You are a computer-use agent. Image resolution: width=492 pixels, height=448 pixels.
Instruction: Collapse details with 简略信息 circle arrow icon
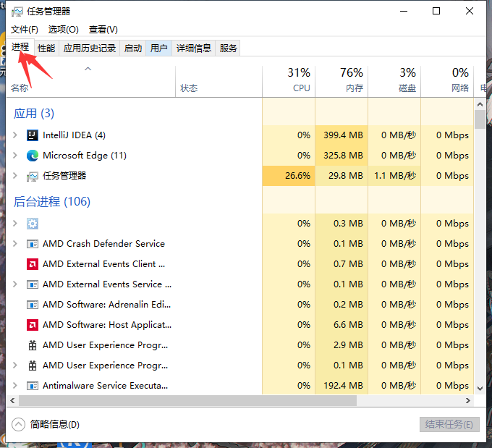click(x=18, y=425)
